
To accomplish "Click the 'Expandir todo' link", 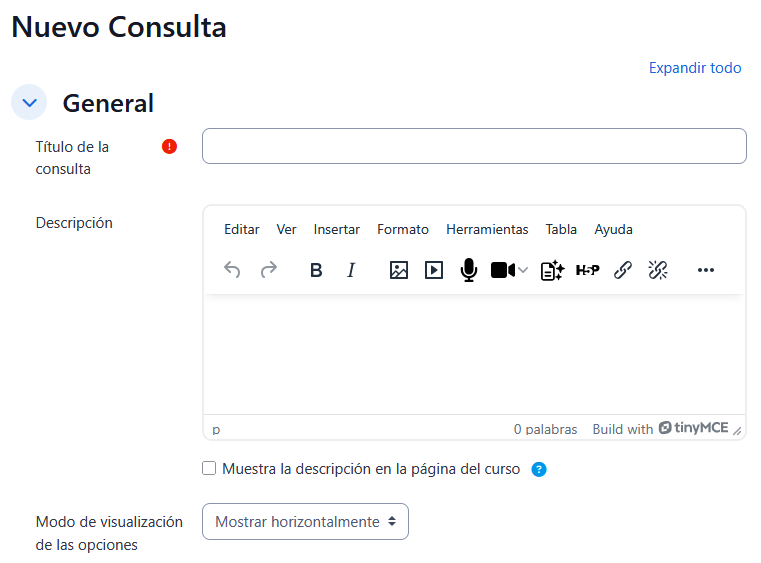I will coord(695,68).
